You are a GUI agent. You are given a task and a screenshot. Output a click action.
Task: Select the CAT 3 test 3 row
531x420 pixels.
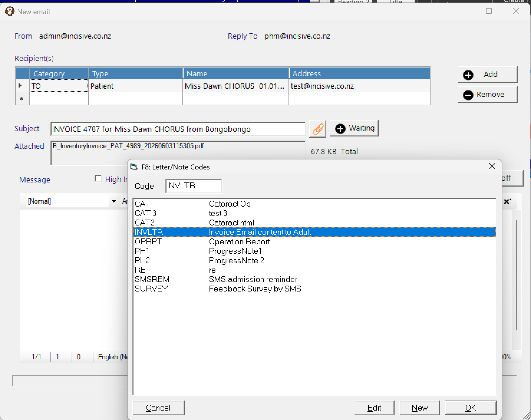coord(314,213)
